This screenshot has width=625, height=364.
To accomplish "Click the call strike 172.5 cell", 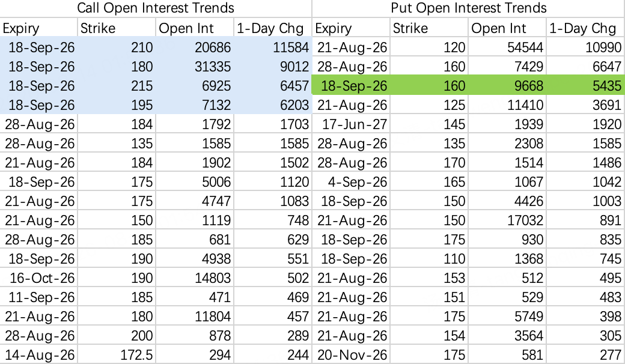I will pos(117,355).
